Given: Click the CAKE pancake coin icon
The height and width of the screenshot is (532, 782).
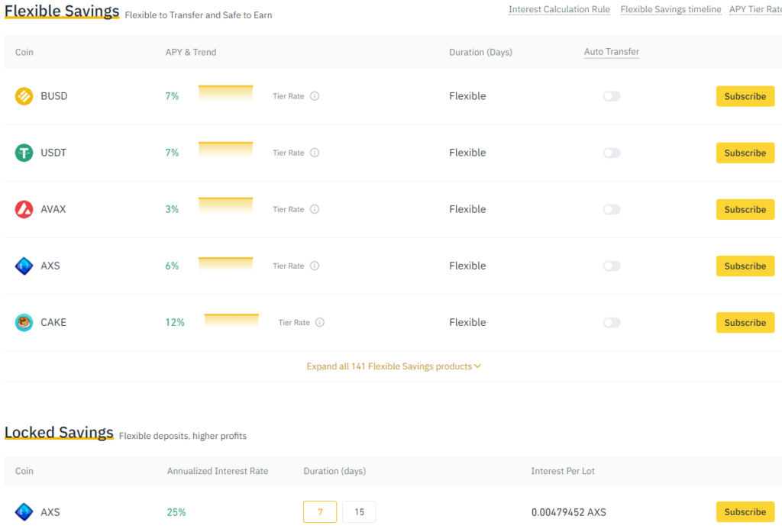Looking at the screenshot, I should pos(24,322).
